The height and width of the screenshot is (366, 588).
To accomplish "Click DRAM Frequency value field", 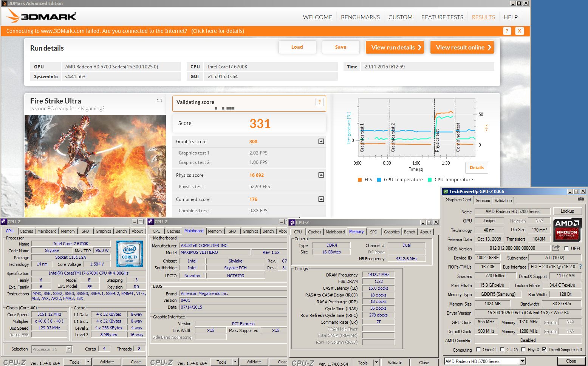I will pos(378,275).
